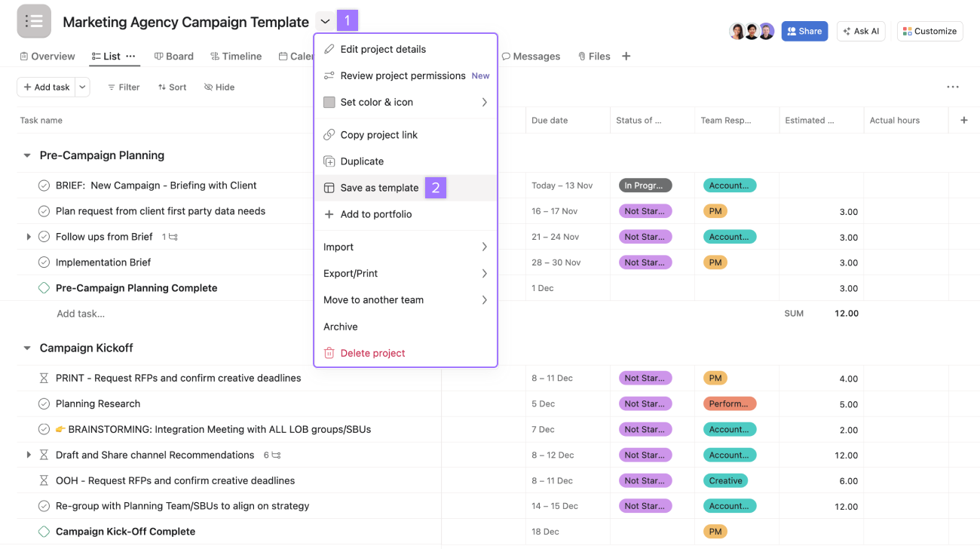The height and width of the screenshot is (549, 980).
Task: Click the blue Share button
Action: [804, 31]
